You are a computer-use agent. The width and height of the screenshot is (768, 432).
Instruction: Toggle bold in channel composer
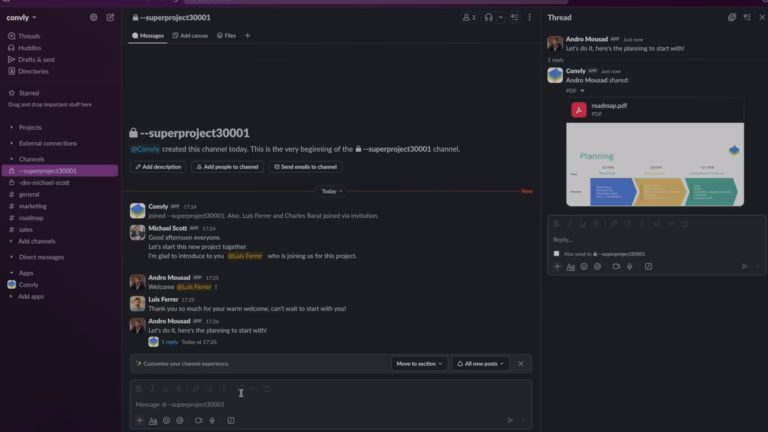click(139, 388)
